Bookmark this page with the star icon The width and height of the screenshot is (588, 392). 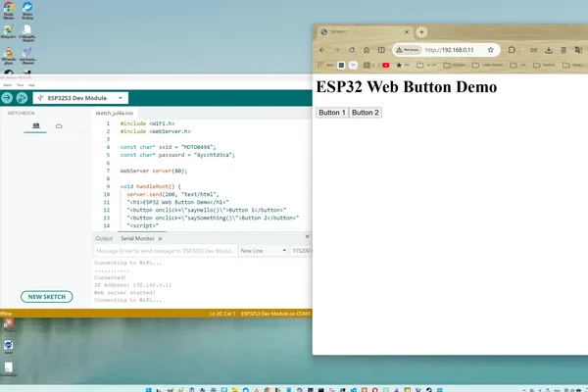click(x=491, y=50)
